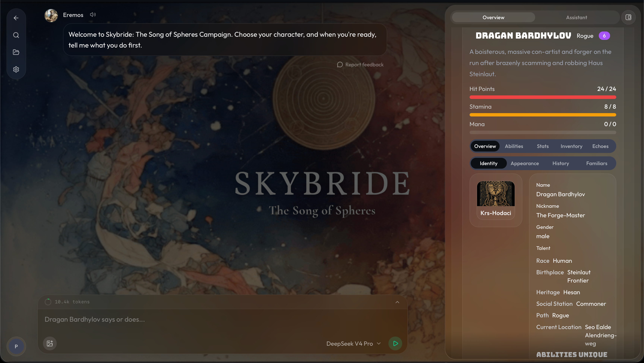
Task: Switch to the Familiars section tab
Action: tap(596, 163)
